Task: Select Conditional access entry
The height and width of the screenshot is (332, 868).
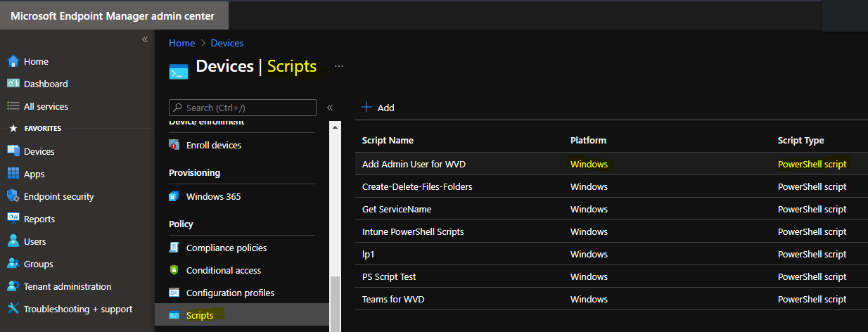Action: pyautogui.click(x=224, y=270)
